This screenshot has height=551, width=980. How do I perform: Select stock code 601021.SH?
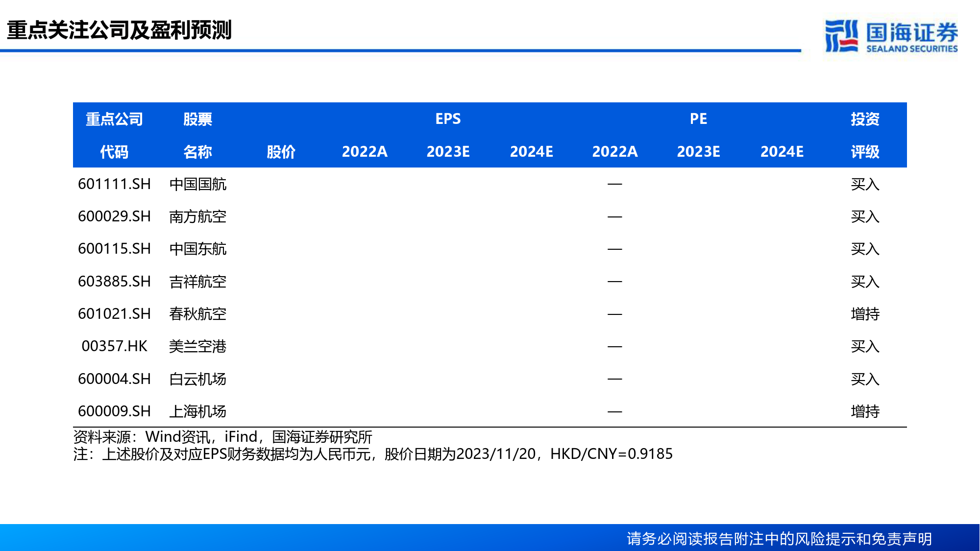pos(114,314)
